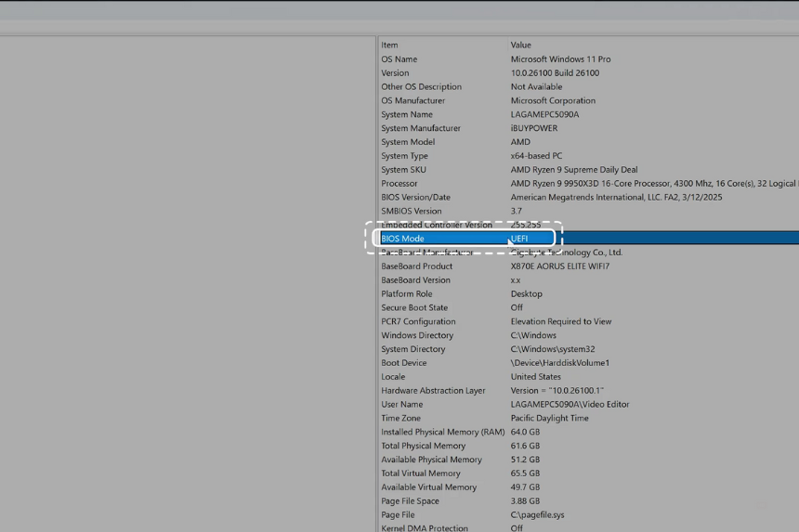Image resolution: width=799 pixels, height=532 pixels.
Task: Click the Hardware Abstraction Layer row
Action: 433,391
